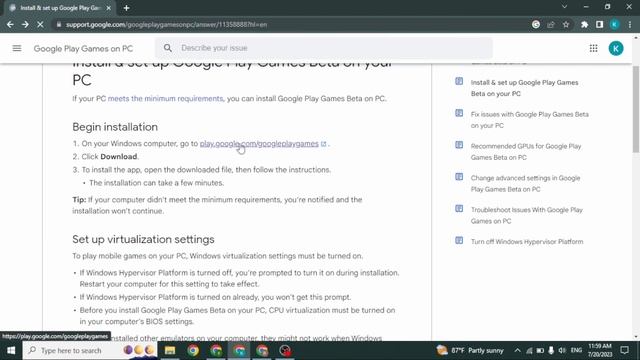
Task: Open the Windows Start menu
Action: click(x=11, y=350)
